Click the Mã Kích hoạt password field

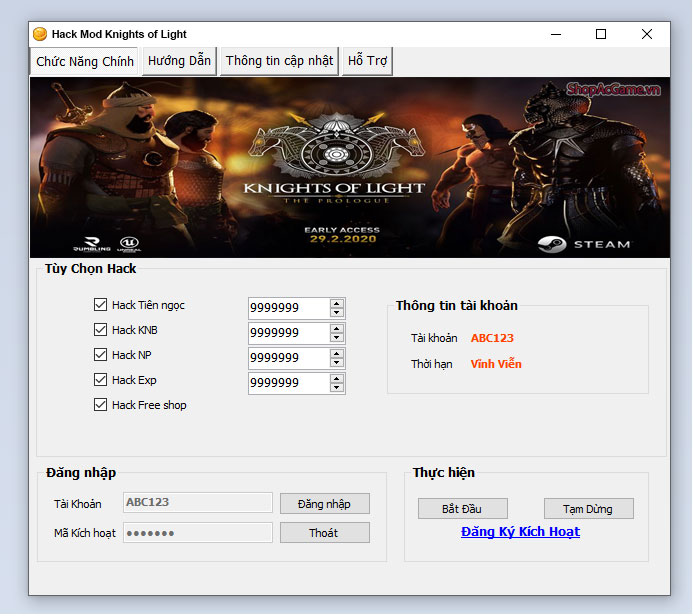pyautogui.click(x=198, y=532)
